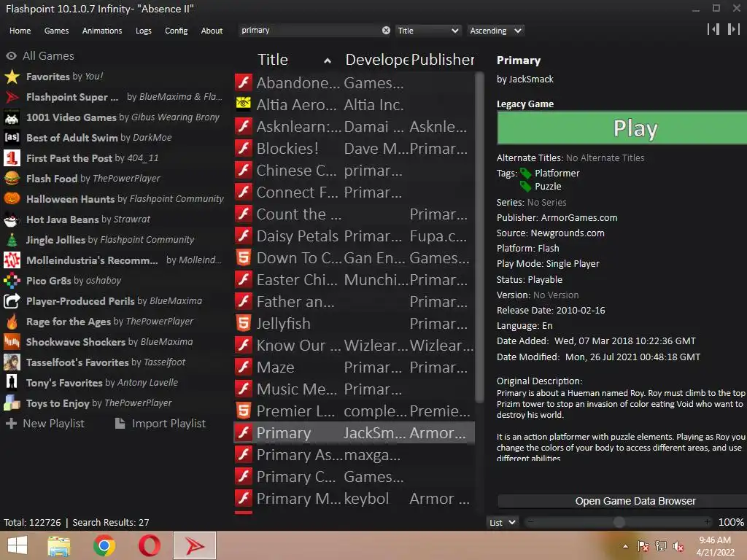This screenshot has height=560, width=747.
Task: Select the Best of Adult Swim icon
Action: (12, 138)
